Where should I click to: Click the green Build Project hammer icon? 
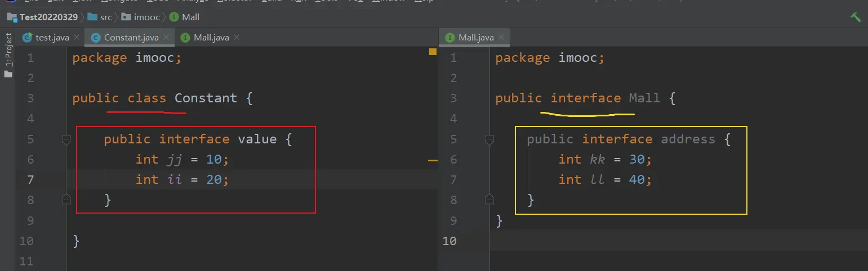(855, 17)
